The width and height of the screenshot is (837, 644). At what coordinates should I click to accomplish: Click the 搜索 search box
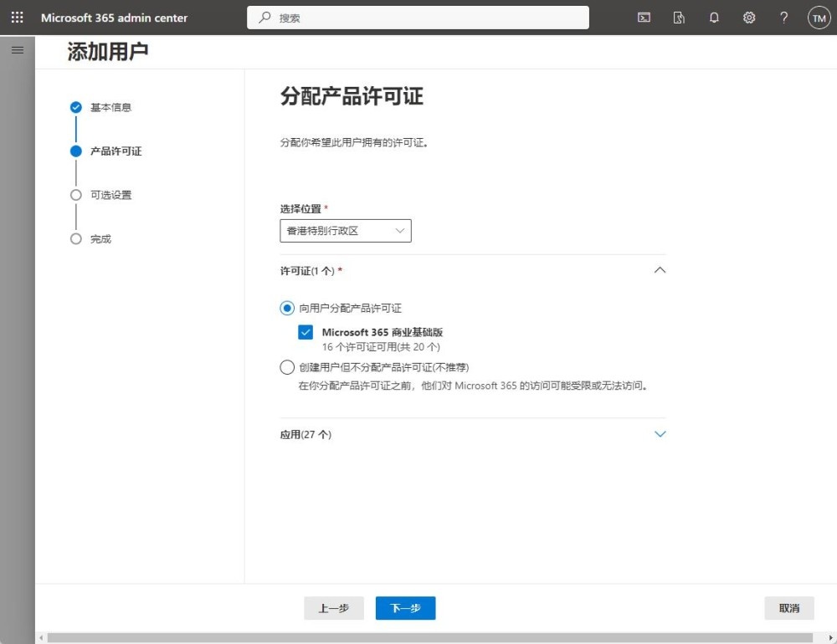point(418,18)
